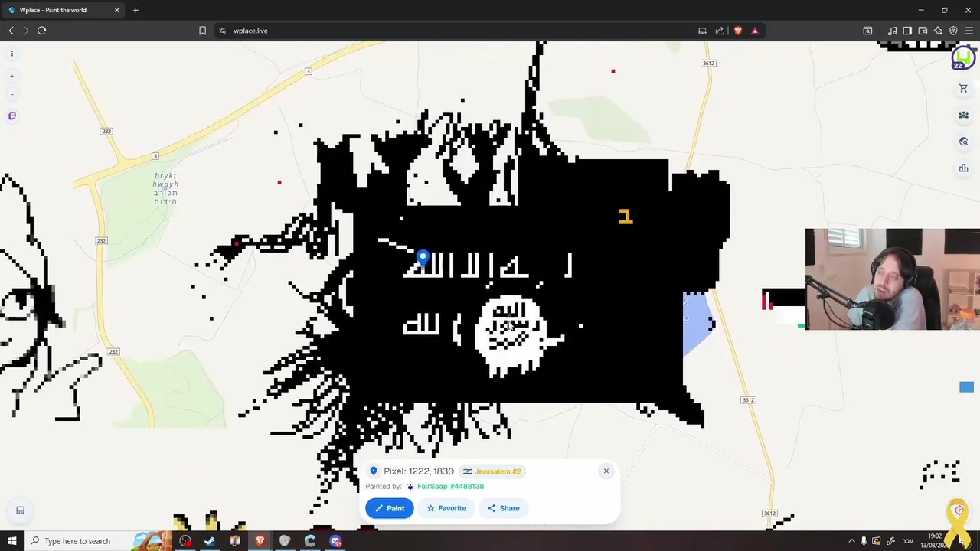Expand the system tray hidden icons arrow
Image resolution: width=980 pixels, height=551 pixels.
pos(851,541)
